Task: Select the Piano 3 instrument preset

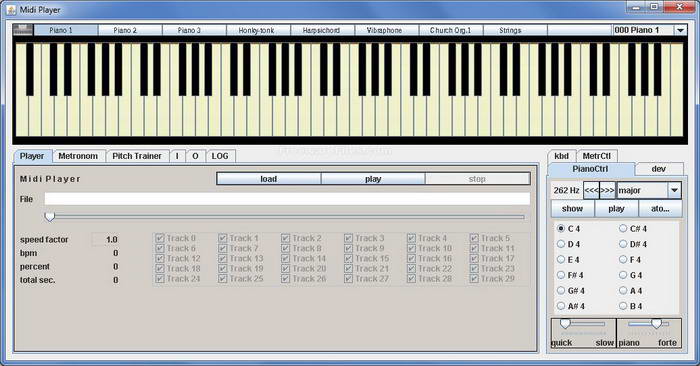Action: (195, 30)
